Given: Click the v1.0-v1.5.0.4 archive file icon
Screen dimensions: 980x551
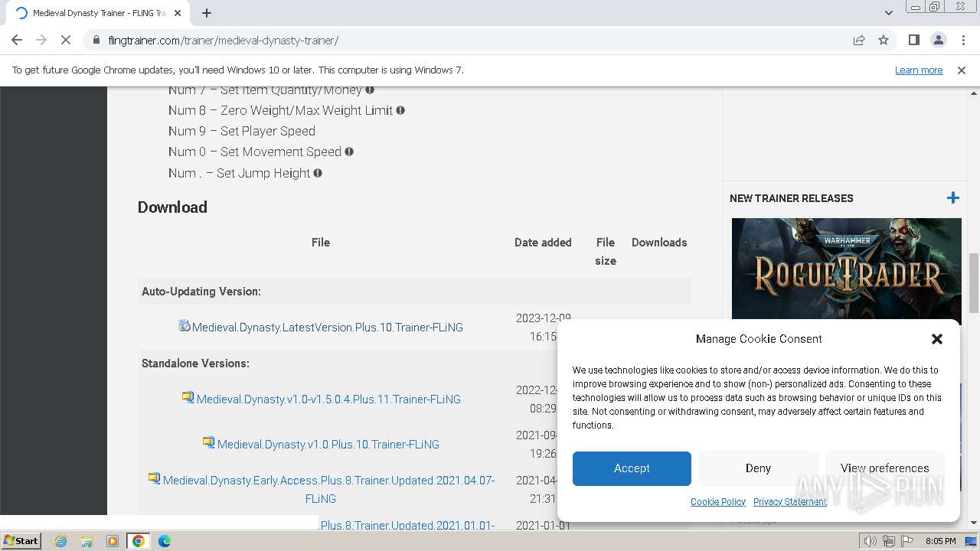Looking at the screenshot, I should (188, 397).
